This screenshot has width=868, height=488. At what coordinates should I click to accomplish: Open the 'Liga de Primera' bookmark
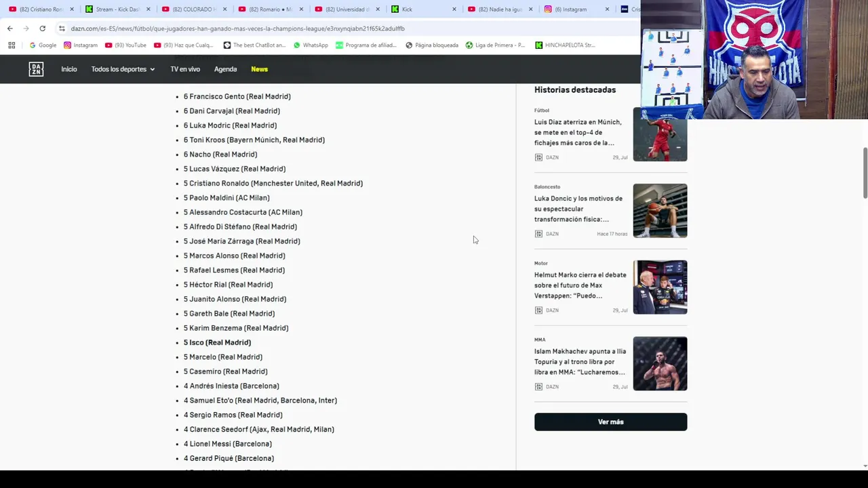click(x=495, y=45)
